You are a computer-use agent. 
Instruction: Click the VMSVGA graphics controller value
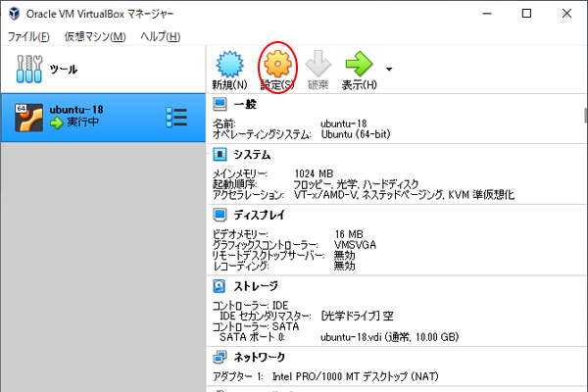click(355, 245)
